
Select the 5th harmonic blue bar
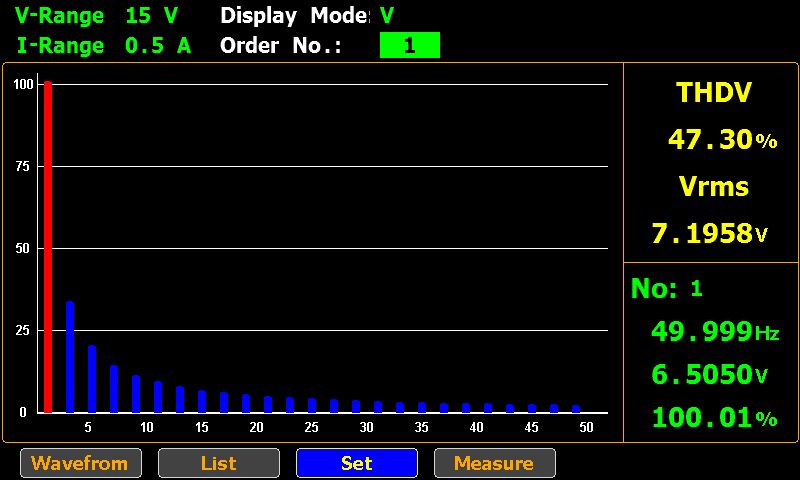(91, 379)
